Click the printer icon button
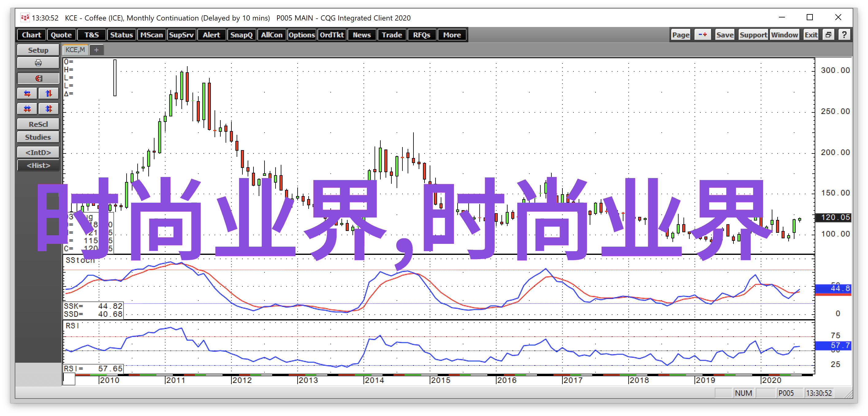 click(38, 63)
